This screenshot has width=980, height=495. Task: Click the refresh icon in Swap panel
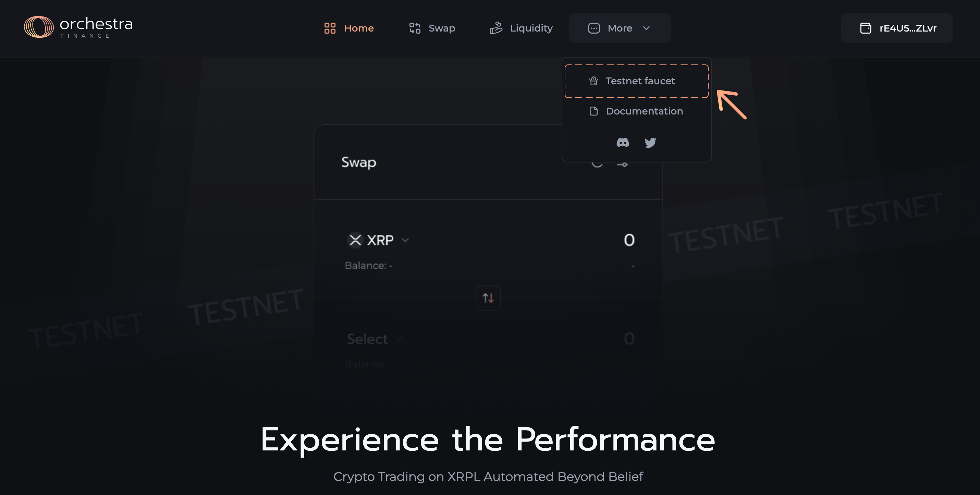click(x=597, y=164)
